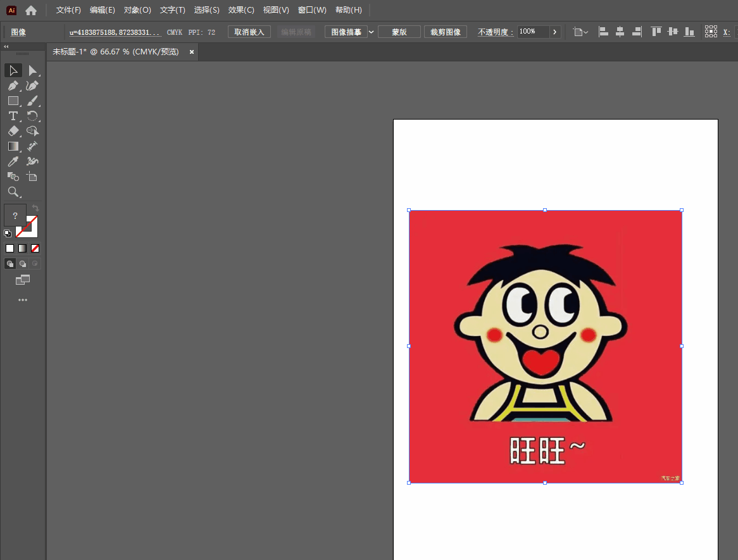Select the Curvature tool

(x=32, y=85)
